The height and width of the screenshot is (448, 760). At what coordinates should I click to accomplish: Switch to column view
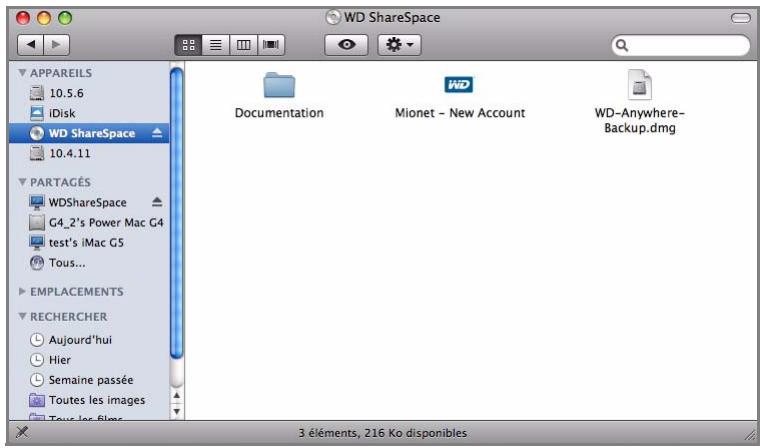pos(243,45)
